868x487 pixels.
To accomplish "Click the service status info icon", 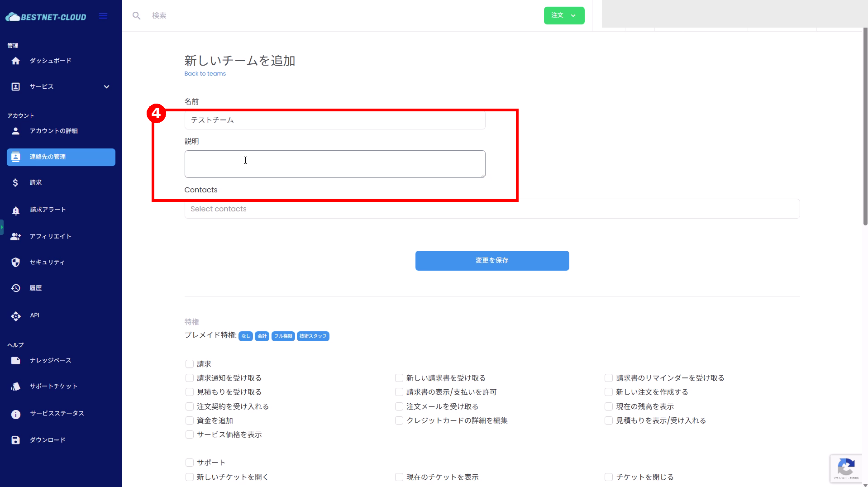I will 15,414.
